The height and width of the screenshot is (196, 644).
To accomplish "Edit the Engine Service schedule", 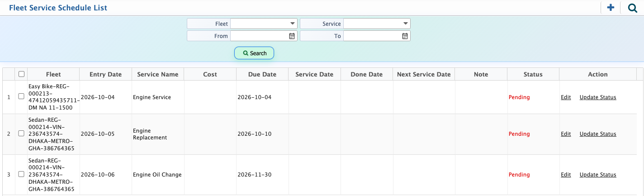I will [x=566, y=97].
